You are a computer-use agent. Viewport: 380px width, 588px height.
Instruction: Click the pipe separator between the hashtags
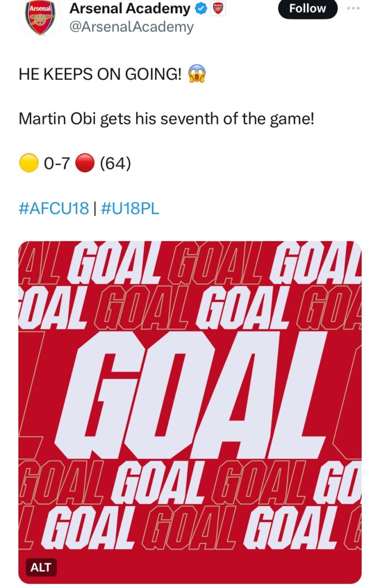pos(95,209)
